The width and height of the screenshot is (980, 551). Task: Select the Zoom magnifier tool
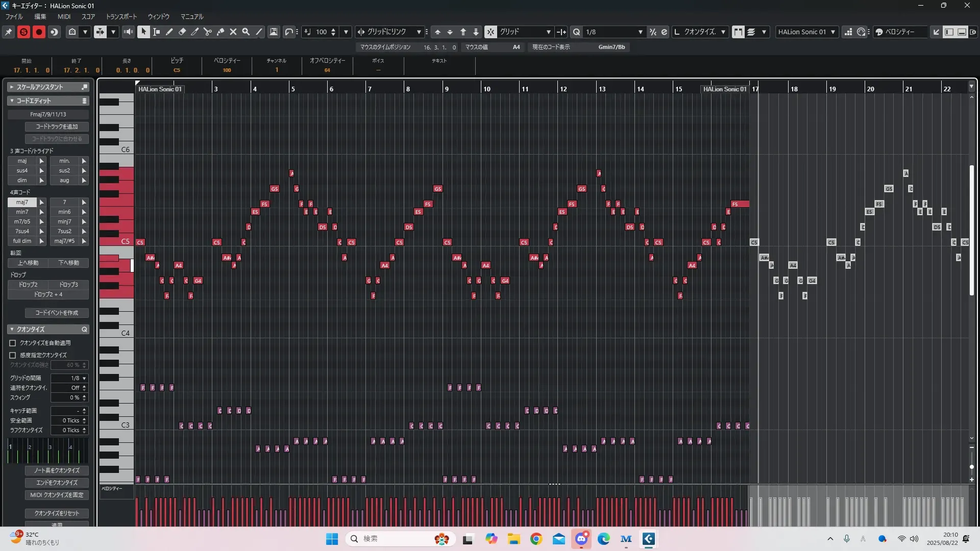[246, 32]
